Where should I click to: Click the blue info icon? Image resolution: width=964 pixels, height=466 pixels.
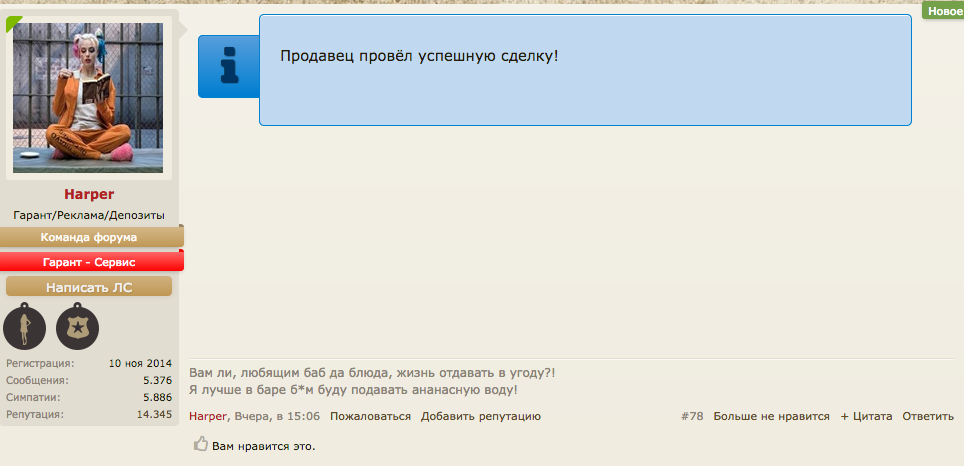(x=229, y=67)
